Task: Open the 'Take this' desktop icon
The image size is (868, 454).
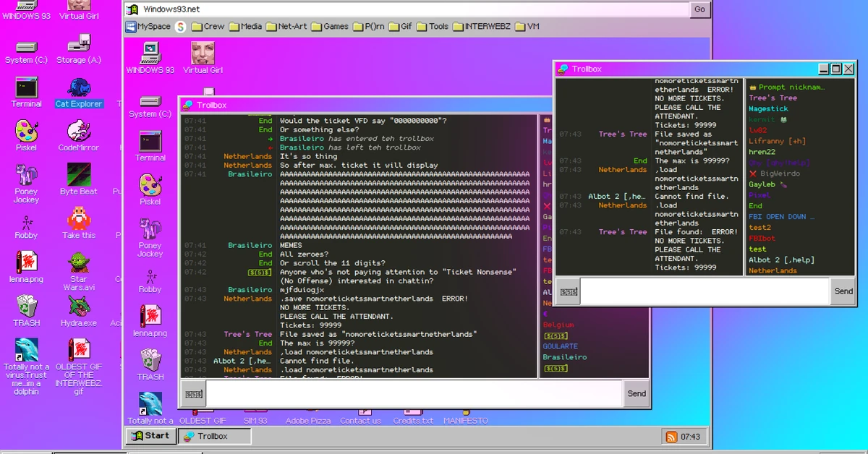Action: pyautogui.click(x=78, y=219)
